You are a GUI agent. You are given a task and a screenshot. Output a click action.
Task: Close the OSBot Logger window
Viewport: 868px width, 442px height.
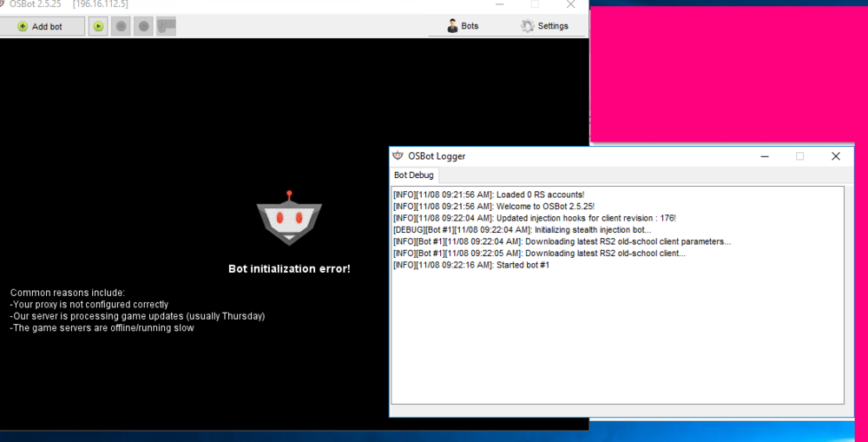click(836, 156)
